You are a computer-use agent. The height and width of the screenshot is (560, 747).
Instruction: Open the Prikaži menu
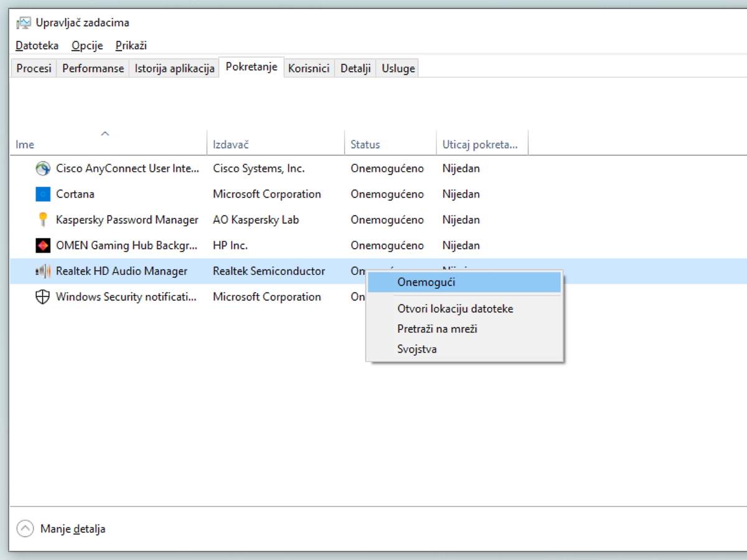tap(130, 45)
